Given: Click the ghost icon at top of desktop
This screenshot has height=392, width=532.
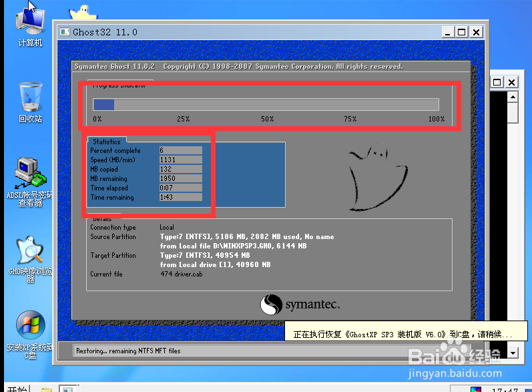Looking at the screenshot, I should 83,13.
